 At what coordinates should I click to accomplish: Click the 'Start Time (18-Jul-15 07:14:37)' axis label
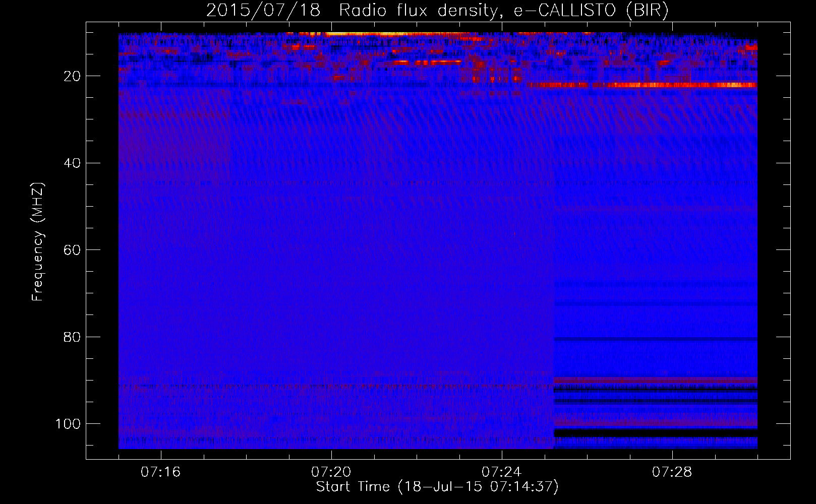pos(437,487)
